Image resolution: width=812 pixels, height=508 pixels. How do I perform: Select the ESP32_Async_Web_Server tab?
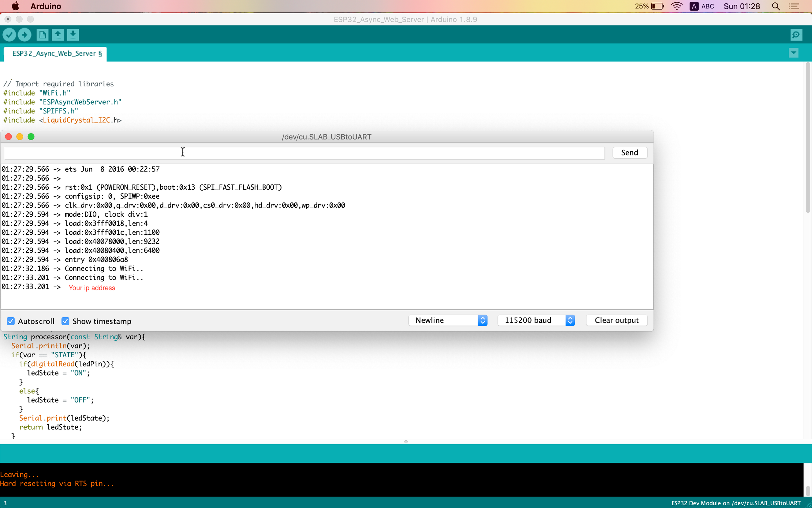coord(55,54)
